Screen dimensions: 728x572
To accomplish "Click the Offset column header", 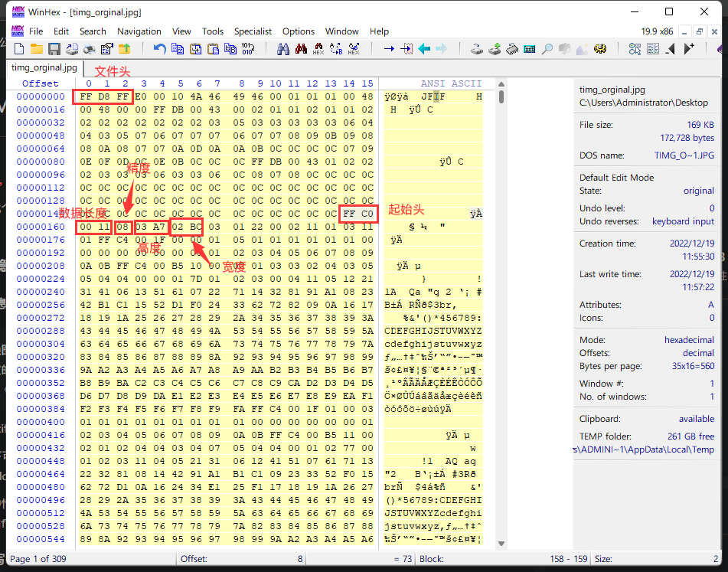I will (41, 83).
